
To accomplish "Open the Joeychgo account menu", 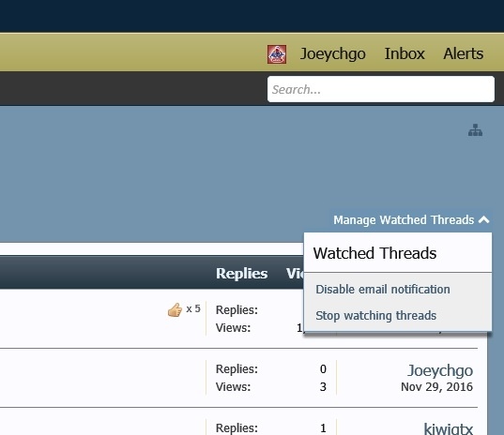I will (x=332, y=53).
